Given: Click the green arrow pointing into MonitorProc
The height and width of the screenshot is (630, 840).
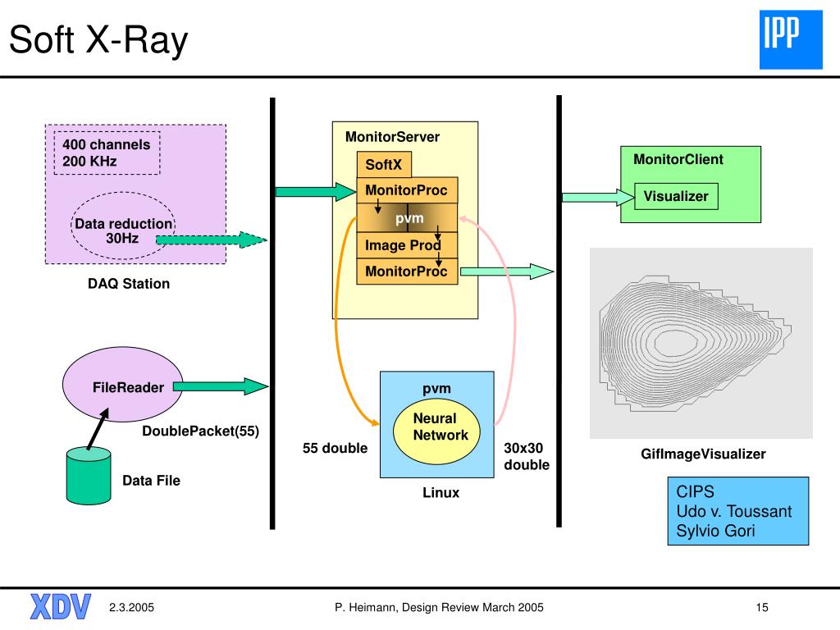Looking at the screenshot, I should click(x=316, y=192).
